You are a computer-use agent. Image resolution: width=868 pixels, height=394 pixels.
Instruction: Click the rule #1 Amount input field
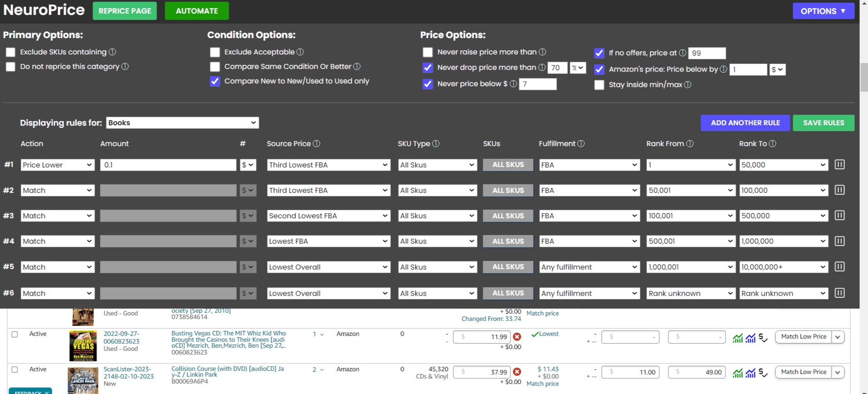point(168,165)
